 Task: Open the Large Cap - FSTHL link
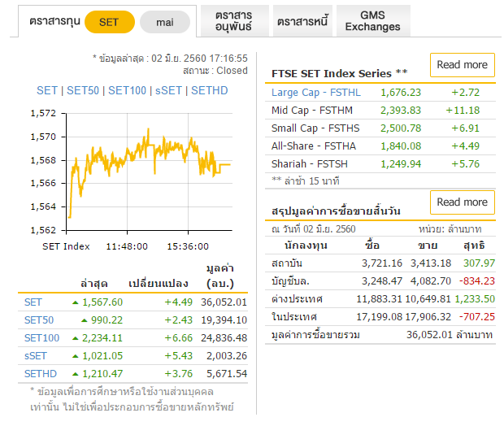(315, 93)
